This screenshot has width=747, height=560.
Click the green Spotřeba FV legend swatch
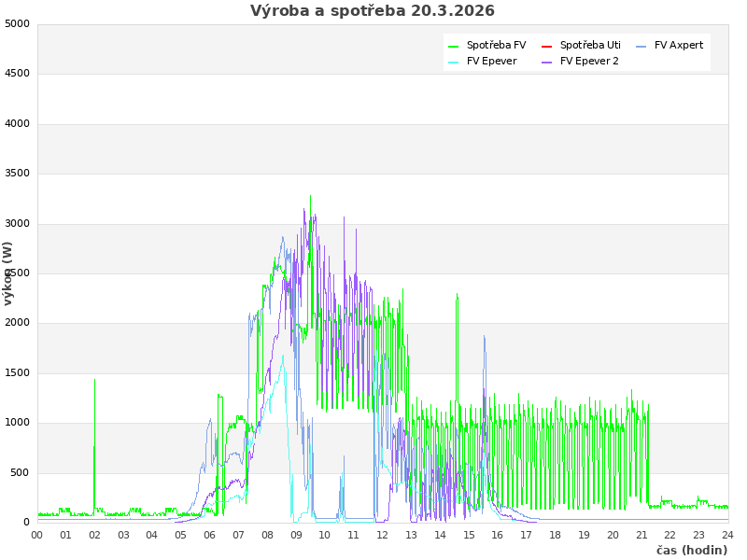(454, 46)
